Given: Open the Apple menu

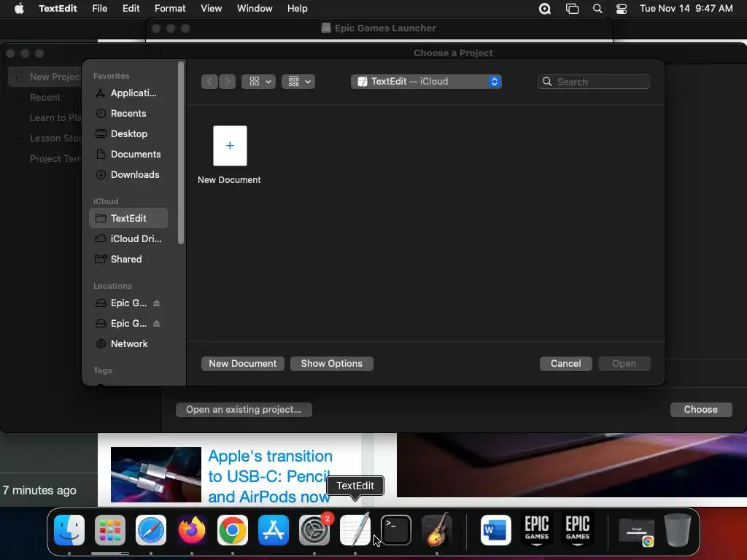Looking at the screenshot, I should coord(19,9).
